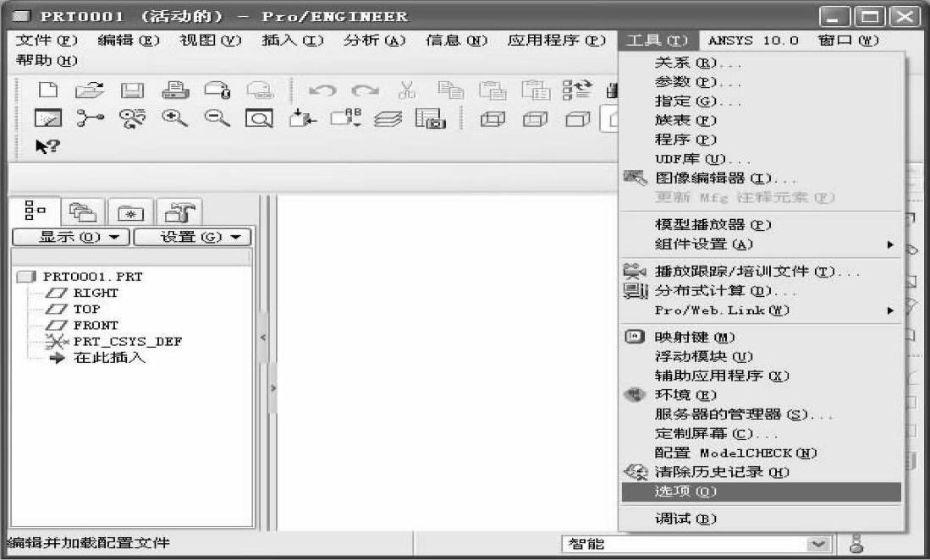Click the Zoom out magnifier icon
This screenshot has width=930, height=560.
point(217,118)
